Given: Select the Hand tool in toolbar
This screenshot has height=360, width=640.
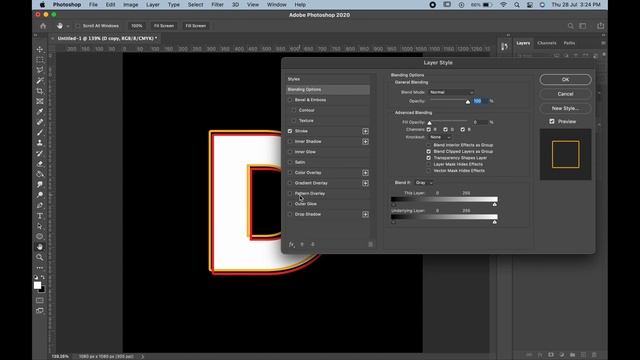Looking at the screenshot, I should 40,247.
